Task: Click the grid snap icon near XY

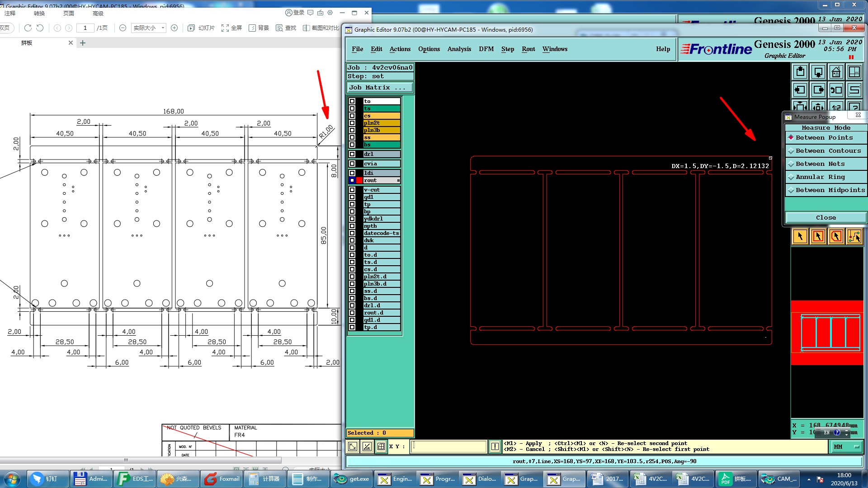Action: pos(381,446)
